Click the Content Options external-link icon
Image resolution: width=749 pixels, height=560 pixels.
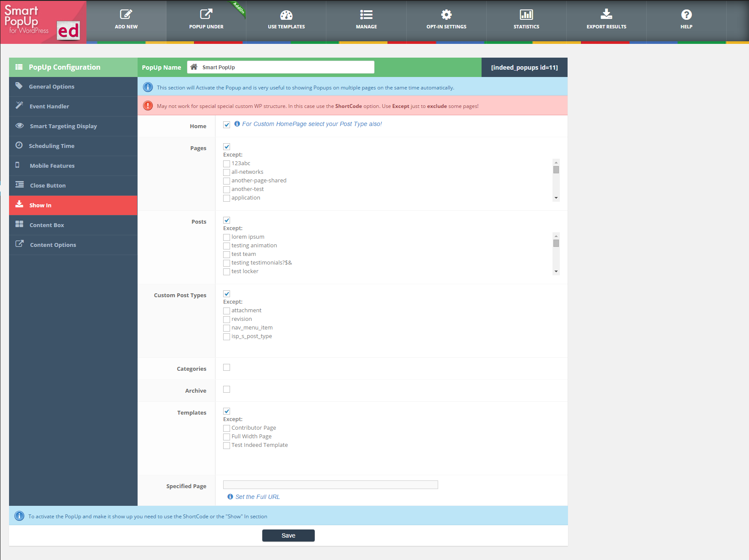click(x=19, y=244)
